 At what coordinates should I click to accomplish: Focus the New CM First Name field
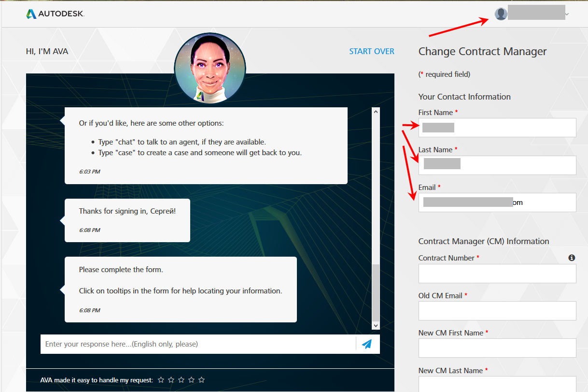tap(497, 348)
